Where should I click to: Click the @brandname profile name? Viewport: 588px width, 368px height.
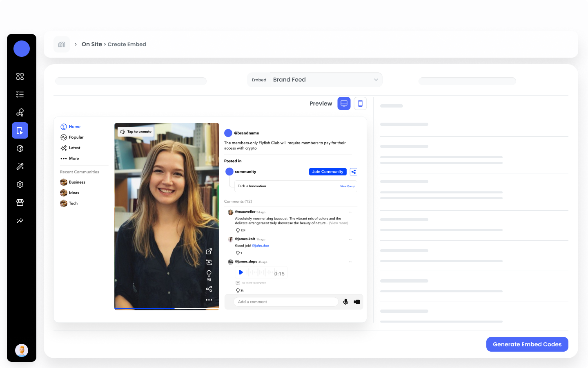pos(246,133)
